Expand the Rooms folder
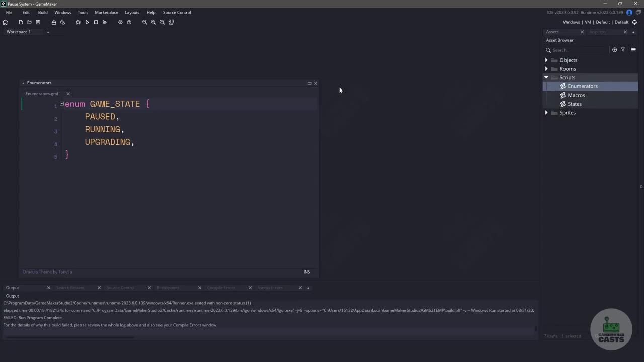This screenshot has width=644, height=362. pos(546,69)
